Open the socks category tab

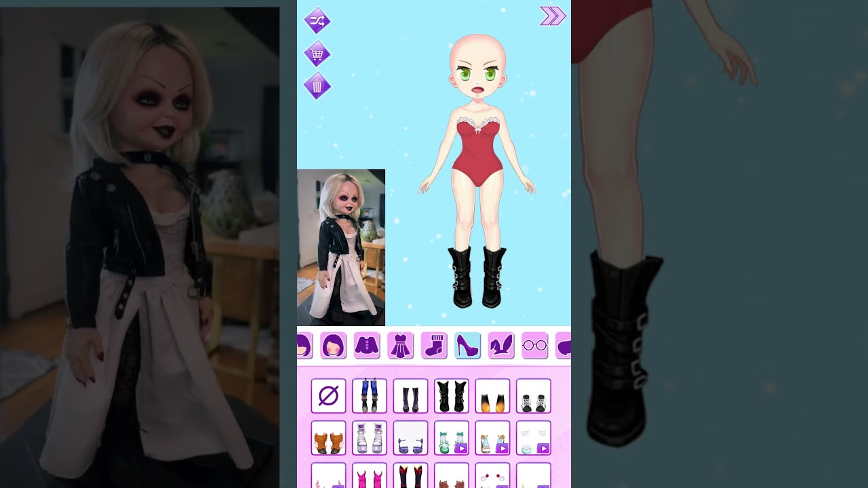(434, 346)
